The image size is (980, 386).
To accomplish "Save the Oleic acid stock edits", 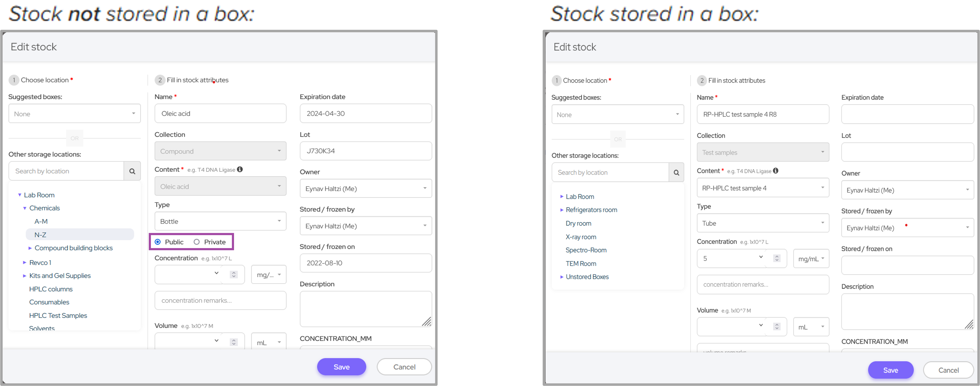I will (x=341, y=367).
